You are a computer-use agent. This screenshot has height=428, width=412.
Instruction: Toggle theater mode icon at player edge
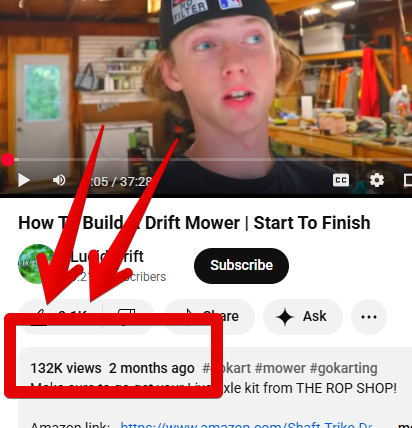coord(408,180)
